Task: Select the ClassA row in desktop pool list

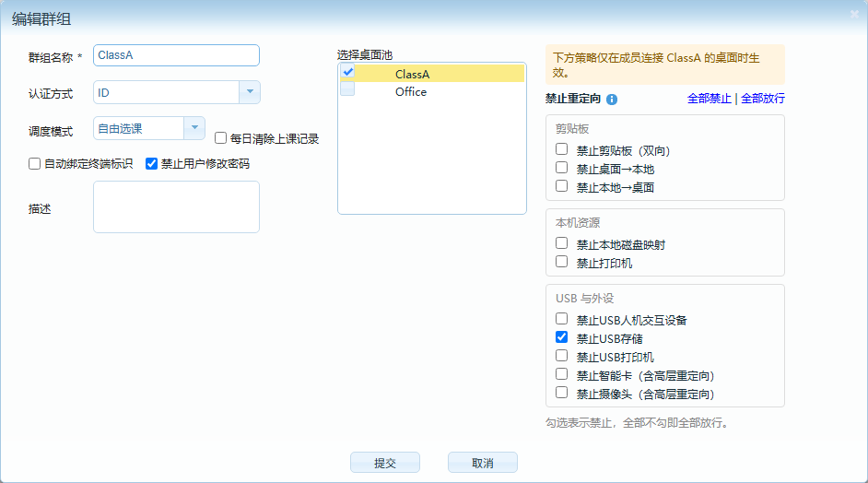Action: tap(432, 74)
